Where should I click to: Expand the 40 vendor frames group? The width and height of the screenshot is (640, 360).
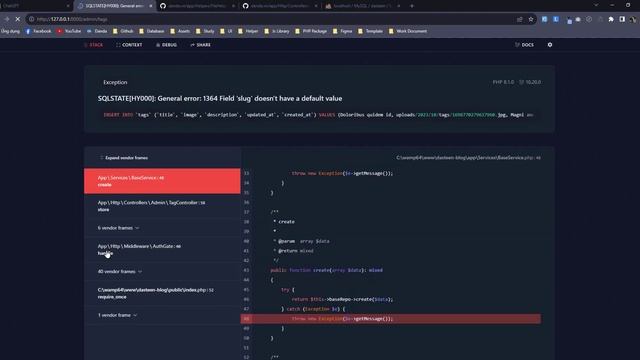click(120, 271)
